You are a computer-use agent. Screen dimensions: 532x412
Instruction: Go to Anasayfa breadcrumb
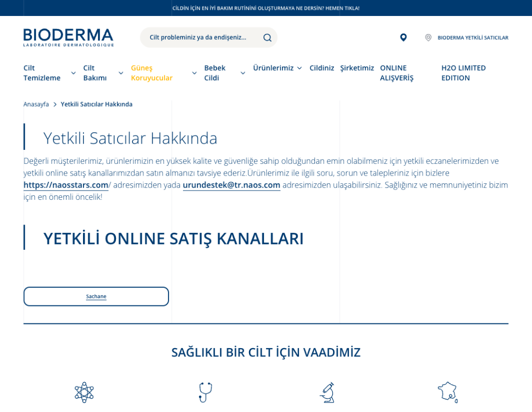(x=36, y=105)
